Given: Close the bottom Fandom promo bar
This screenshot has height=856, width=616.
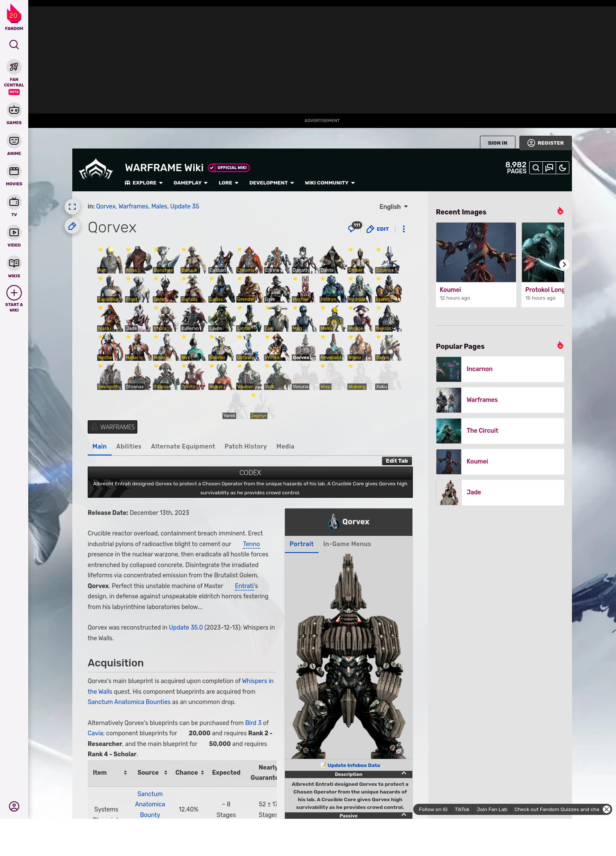Looking at the screenshot, I should (607, 809).
